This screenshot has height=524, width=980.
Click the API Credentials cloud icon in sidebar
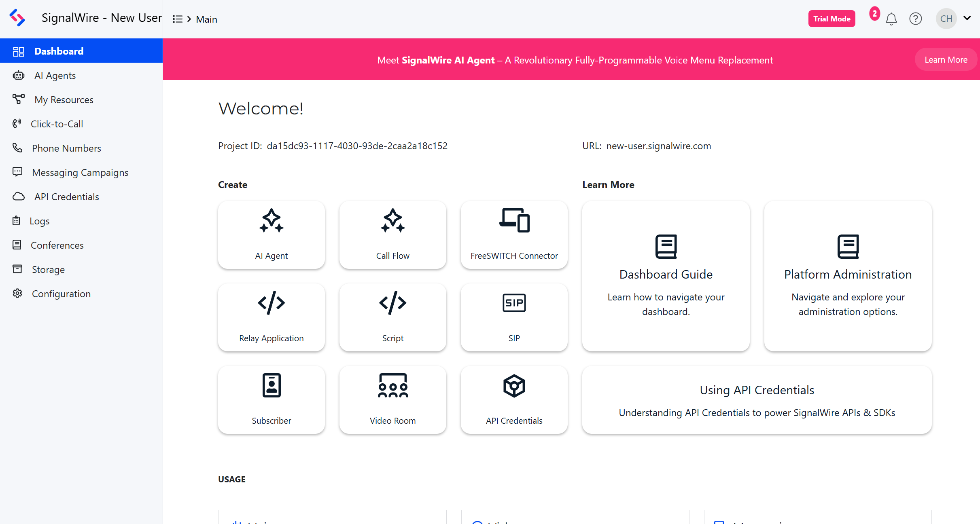pos(18,196)
